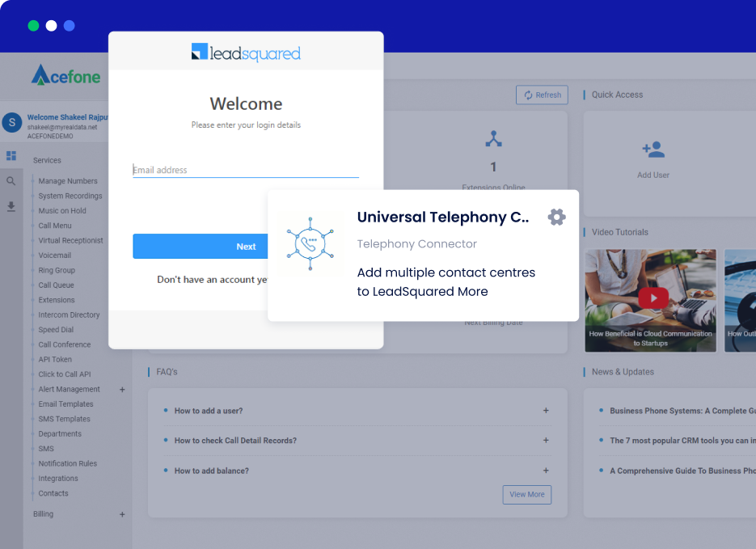The height and width of the screenshot is (549, 756).
Task: Click 'More' link on Telephony Connector card
Action: coord(472,292)
